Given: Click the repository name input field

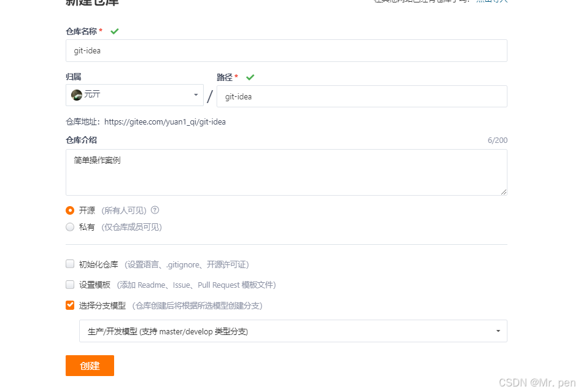Looking at the screenshot, I should point(286,50).
